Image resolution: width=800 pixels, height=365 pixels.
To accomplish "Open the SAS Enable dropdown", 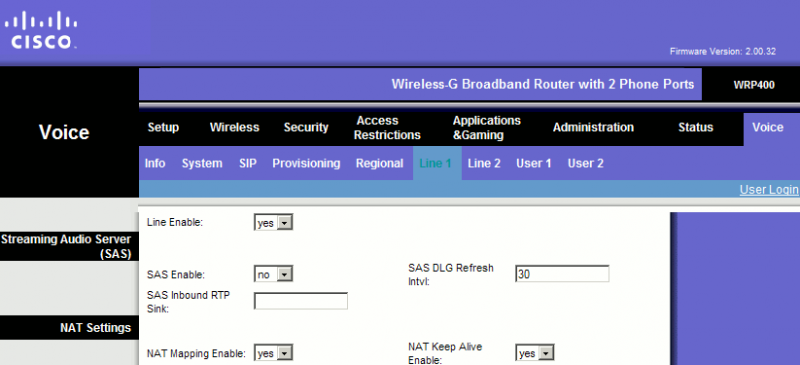I will coord(273,274).
